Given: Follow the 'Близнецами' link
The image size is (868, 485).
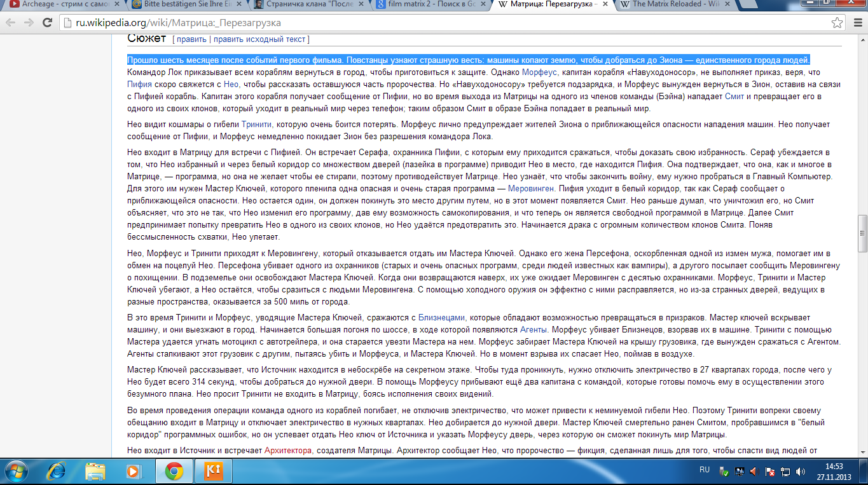Looking at the screenshot, I should pyautogui.click(x=441, y=317).
